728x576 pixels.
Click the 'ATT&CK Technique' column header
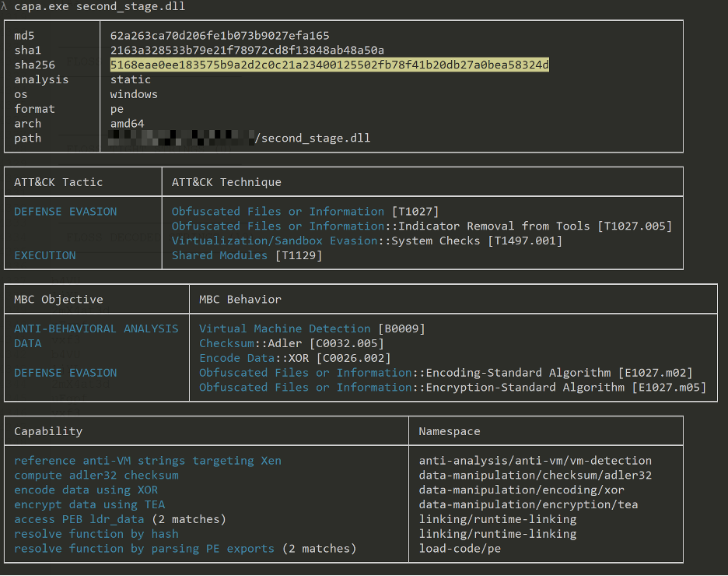(x=226, y=182)
